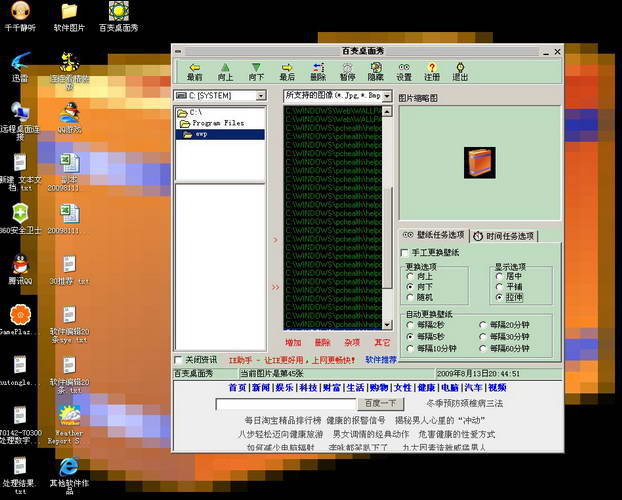Select the ewp folder in the tree
Image resolution: width=622 pixels, height=500 pixels.
[220, 135]
